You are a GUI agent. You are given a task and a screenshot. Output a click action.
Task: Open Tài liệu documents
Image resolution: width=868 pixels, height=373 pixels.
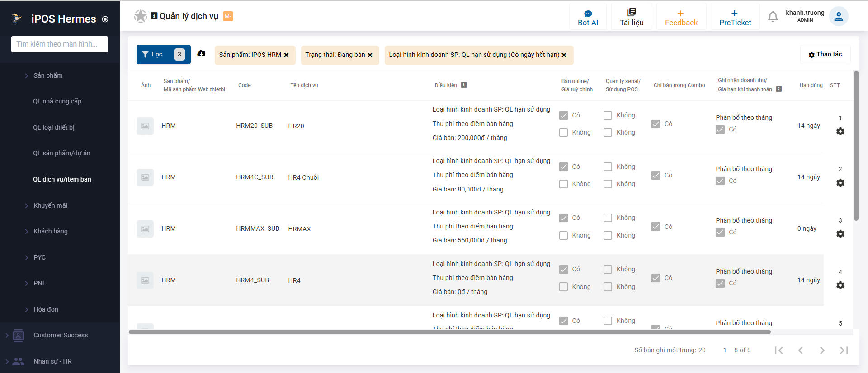point(632,17)
